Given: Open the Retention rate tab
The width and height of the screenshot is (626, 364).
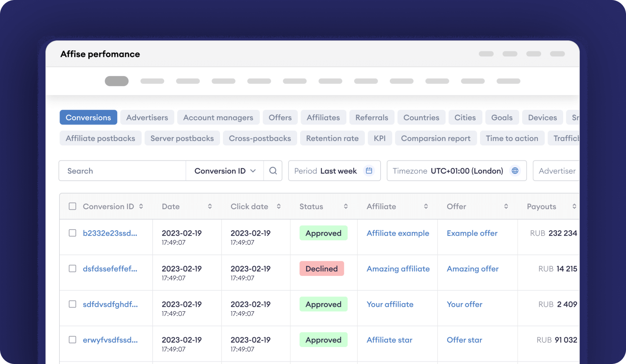Looking at the screenshot, I should coord(332,138).
